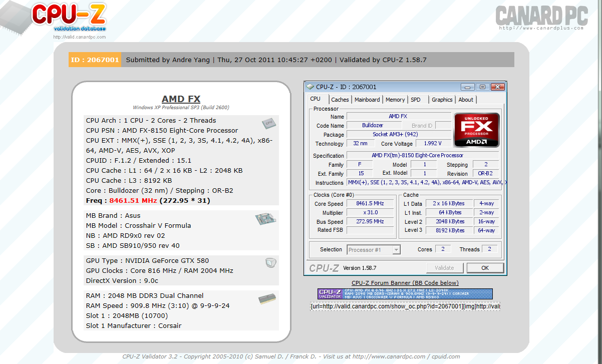Click the 'Validated by CPU-Z 1.58.7' text
This screenshot has width=602, height=364.
click(383, 60)
